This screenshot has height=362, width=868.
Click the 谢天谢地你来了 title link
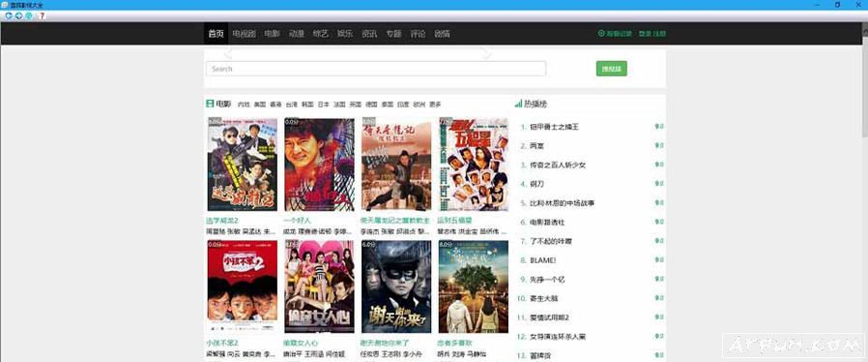(x=386, y=344)
